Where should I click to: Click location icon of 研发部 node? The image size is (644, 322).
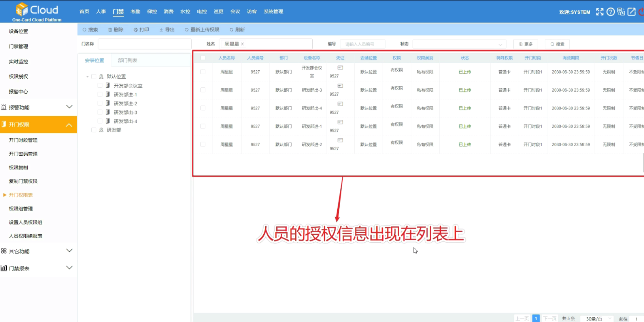click(101, 130)
